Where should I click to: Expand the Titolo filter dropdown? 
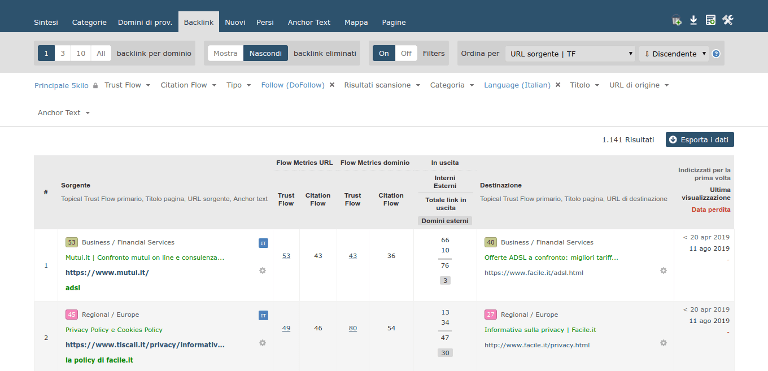(584, 85)
